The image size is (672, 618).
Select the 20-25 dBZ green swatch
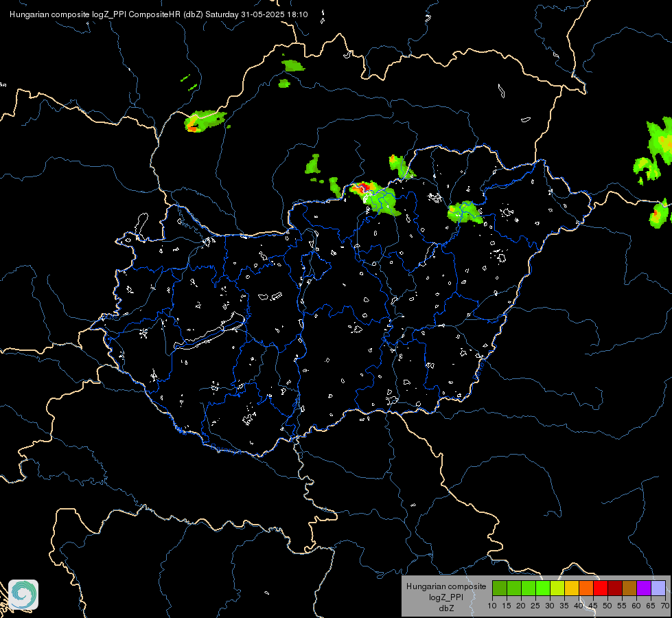click(x=529, y=588)
